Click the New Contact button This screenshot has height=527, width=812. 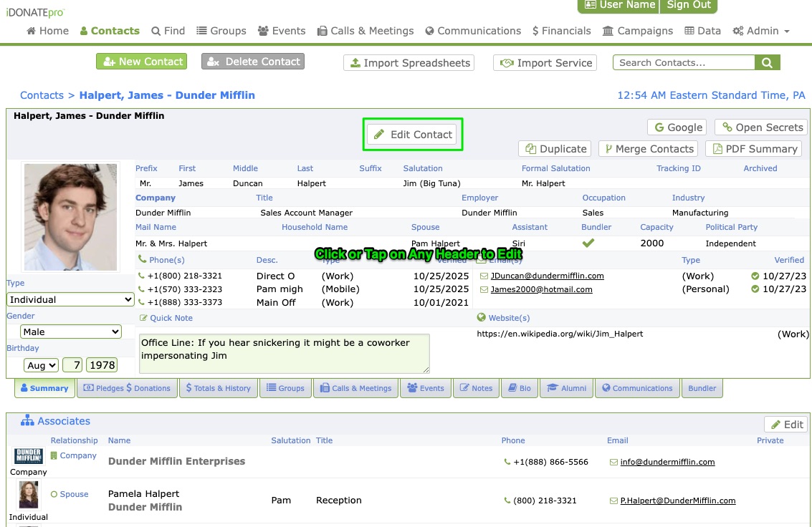click(141, 62)
